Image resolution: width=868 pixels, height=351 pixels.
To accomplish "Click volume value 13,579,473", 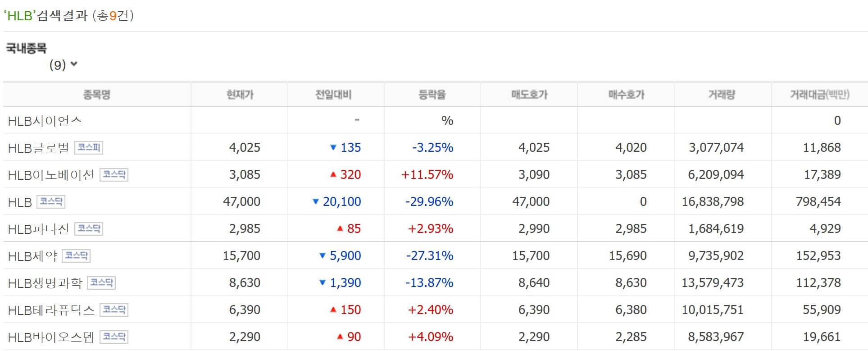I will click(713, 283).
